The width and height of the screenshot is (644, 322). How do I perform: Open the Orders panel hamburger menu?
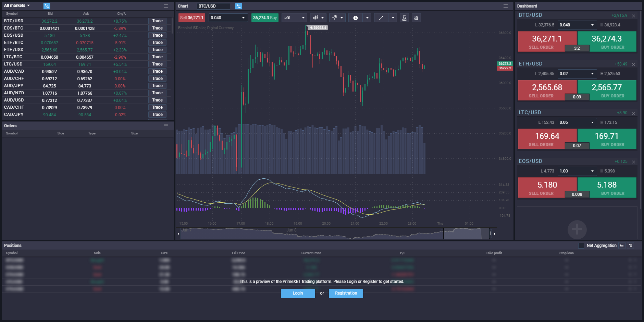click(x=166, y=126)
